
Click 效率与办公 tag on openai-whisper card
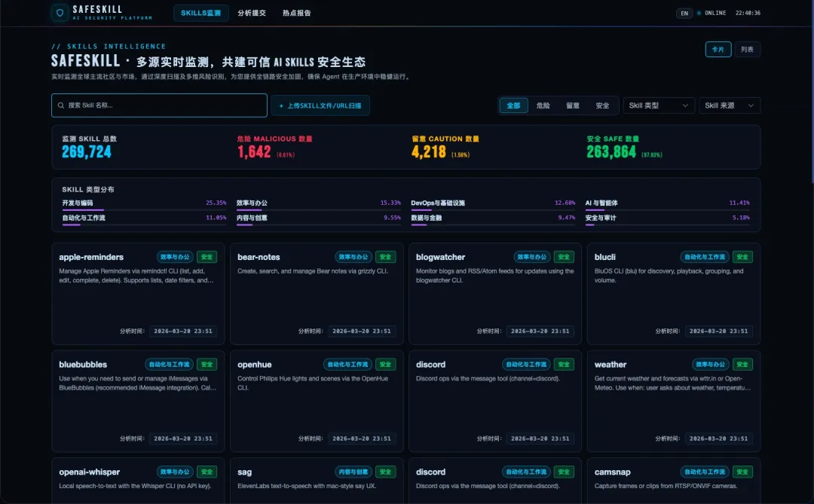175,472
